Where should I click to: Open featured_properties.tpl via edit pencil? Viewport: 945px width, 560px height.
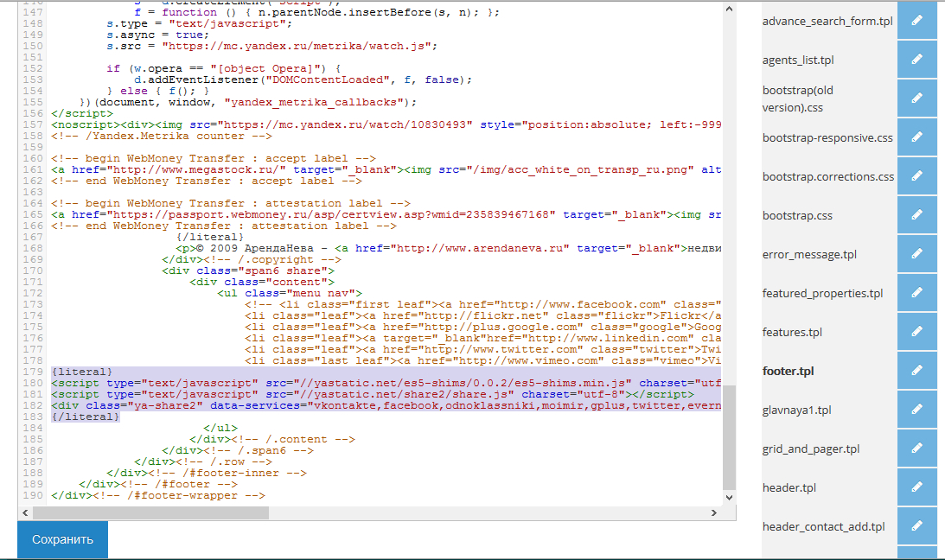point(916,293)
